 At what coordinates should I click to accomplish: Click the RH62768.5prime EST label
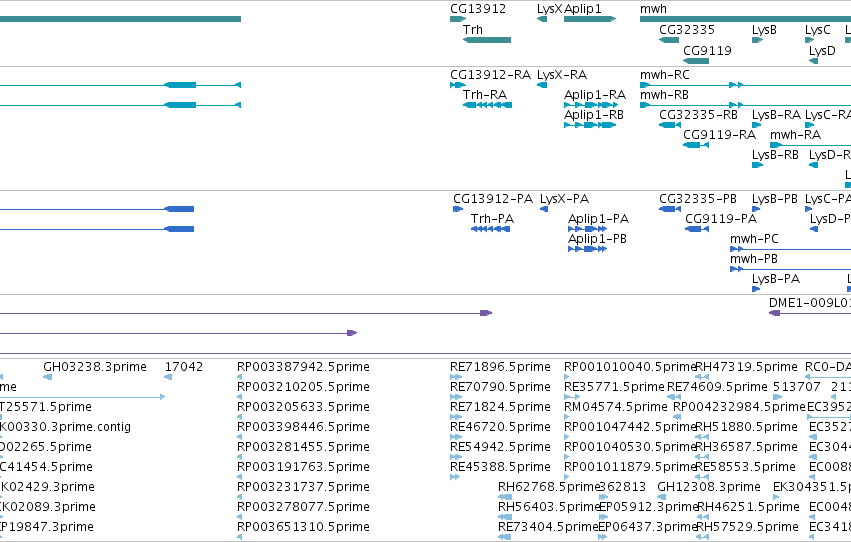[548, 487]
